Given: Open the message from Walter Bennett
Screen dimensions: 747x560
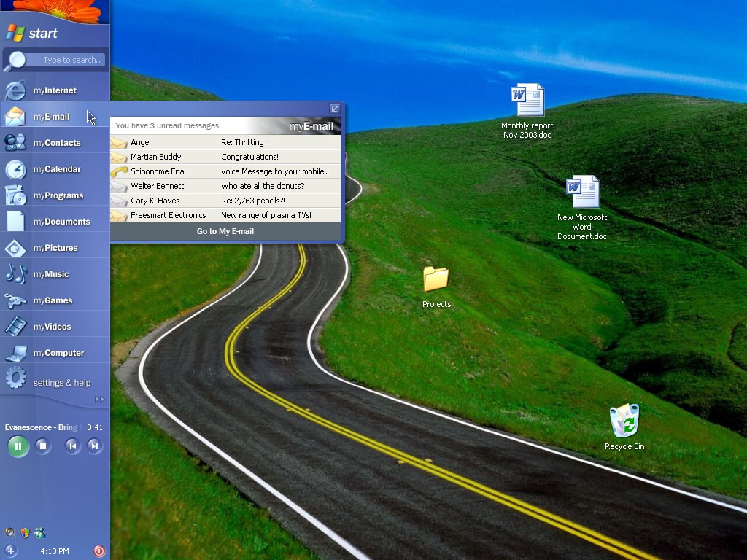Looking at the screenshot, I should coord(225,186).
